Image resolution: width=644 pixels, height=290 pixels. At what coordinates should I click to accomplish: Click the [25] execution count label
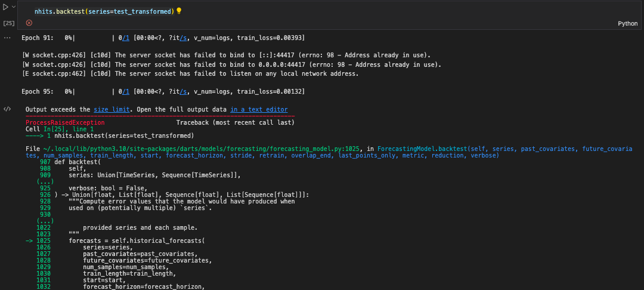[x=9, y=23]
